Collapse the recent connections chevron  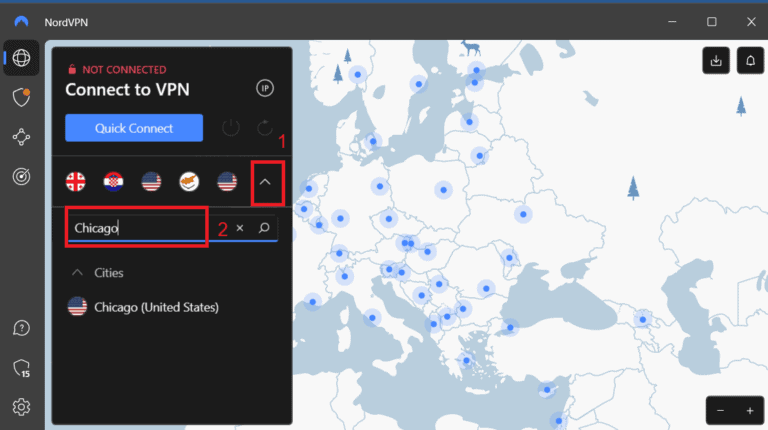(265, 182)
